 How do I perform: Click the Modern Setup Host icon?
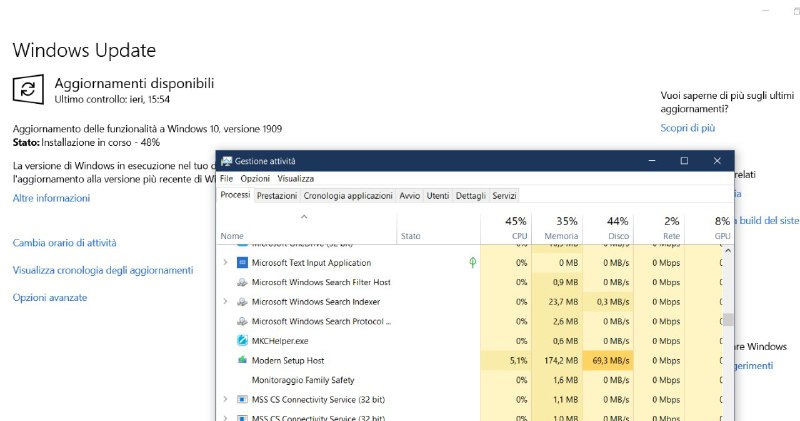click(242, 360)
